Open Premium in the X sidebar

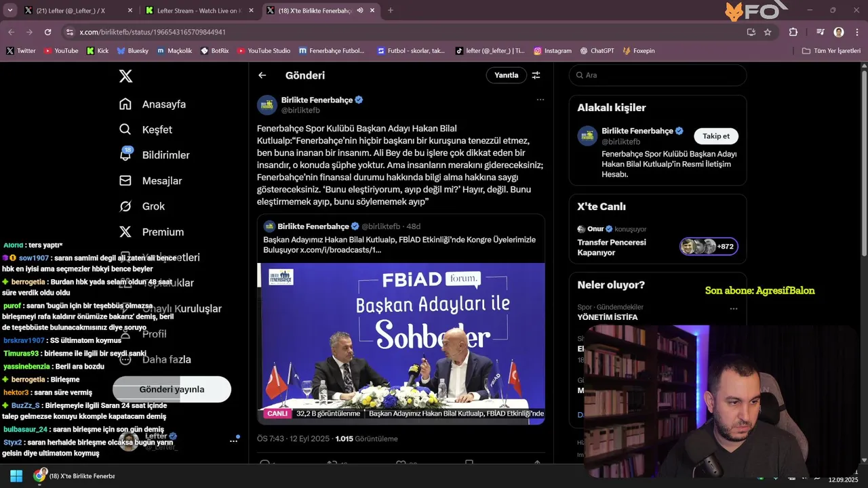click(151, 232)
